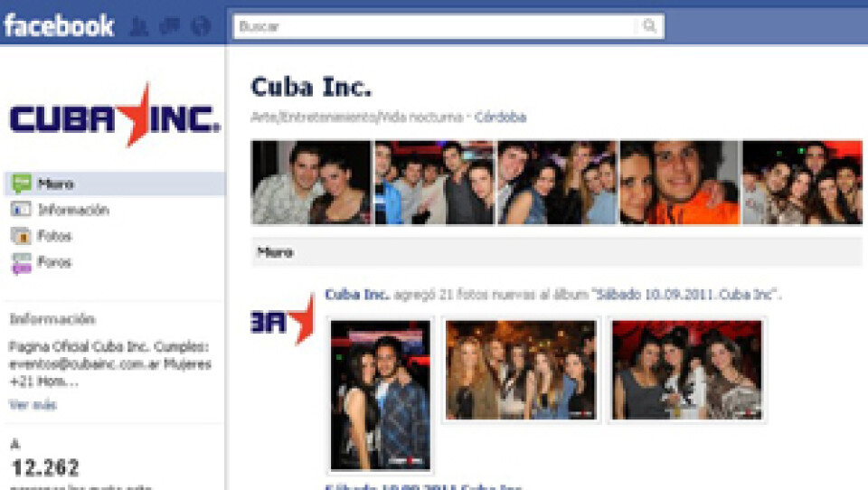Click the Facebook logo in header
Screen dimensions: 868x490
coord(59,25)
